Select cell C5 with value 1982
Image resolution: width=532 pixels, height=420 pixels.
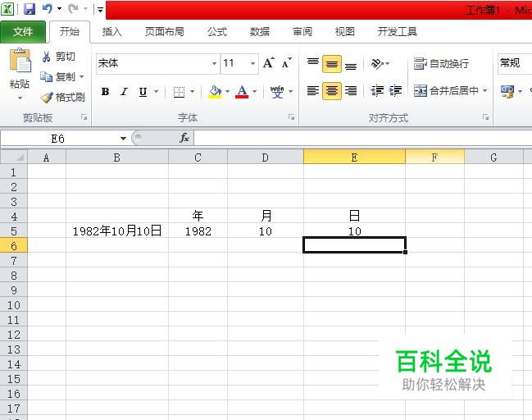[x=198, y=231]
